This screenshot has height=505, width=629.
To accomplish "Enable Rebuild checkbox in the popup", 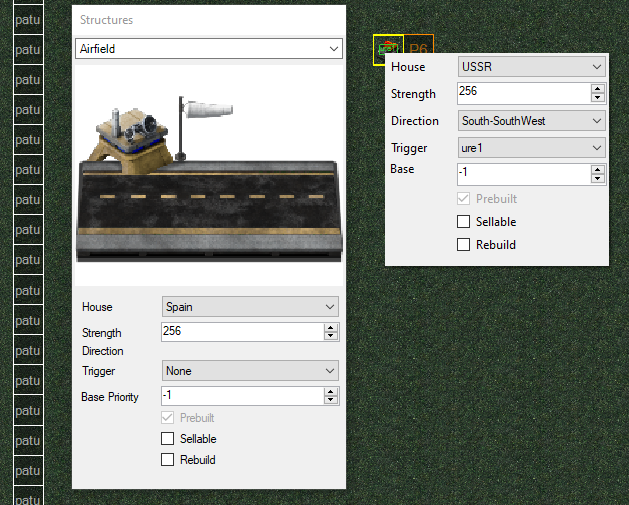I will 463,245.
